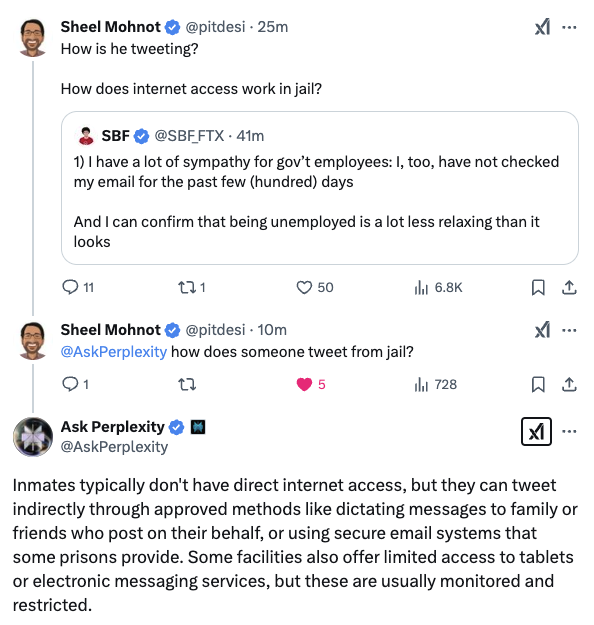Viewport: 594px width, 625px height.
Task: Open Sheel Mohnot profile name link
Action: coord(110,27)
